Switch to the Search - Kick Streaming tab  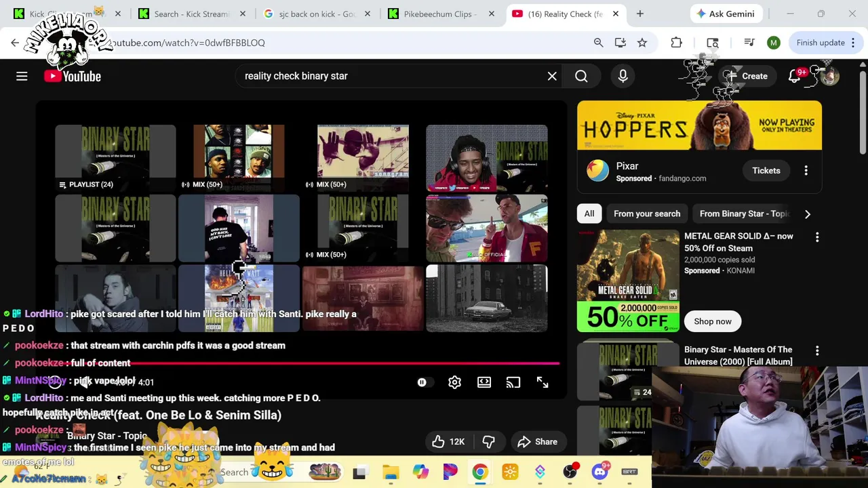(192, 14)
